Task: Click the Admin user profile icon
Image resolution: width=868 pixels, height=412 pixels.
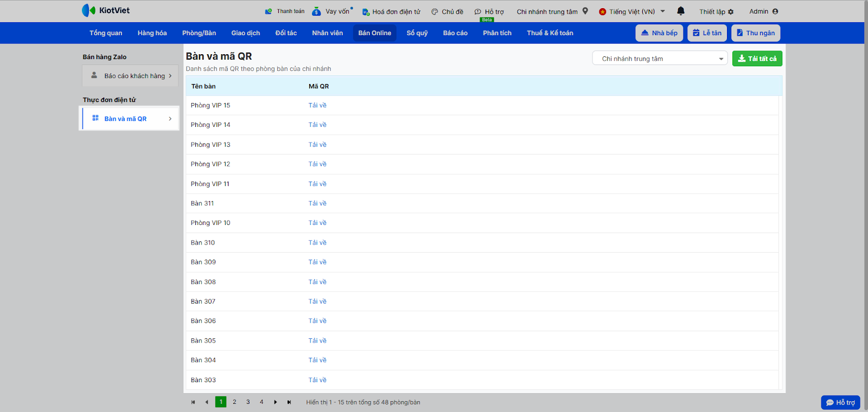Action: click(x=775, y=11)
